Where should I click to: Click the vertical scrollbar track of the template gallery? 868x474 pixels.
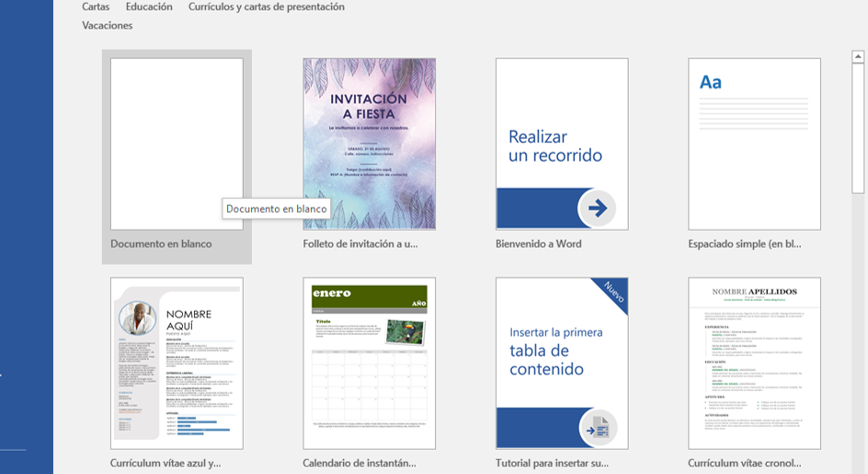(x=858, y=276)
